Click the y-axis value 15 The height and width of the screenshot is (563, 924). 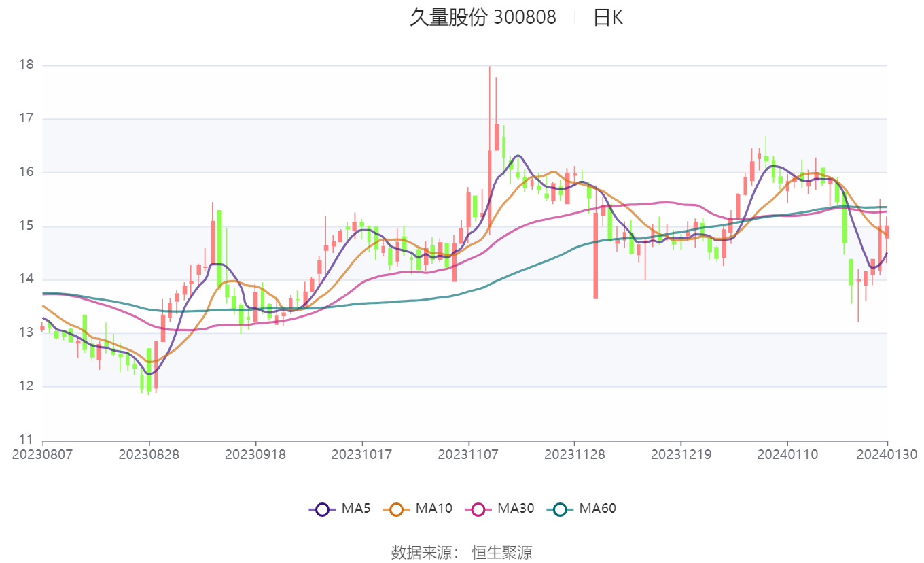pyautogui.click(x=26, y=226)
